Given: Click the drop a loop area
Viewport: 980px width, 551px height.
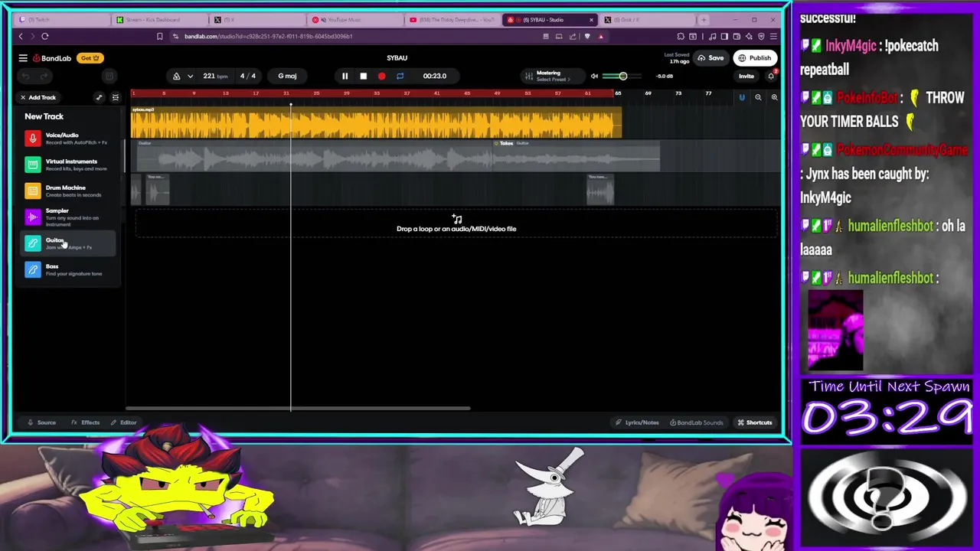Looking at the screenshot, I should (456, 223).
